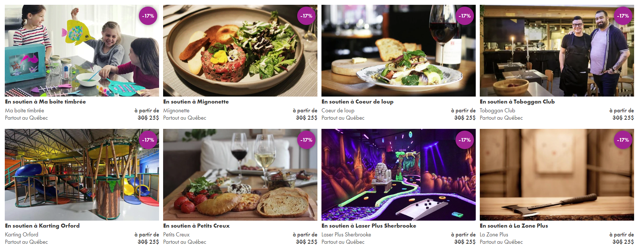Click the -17% badge on La Zone Plus
The width and height of the screenshot is (644, 250).
point(623,140)
